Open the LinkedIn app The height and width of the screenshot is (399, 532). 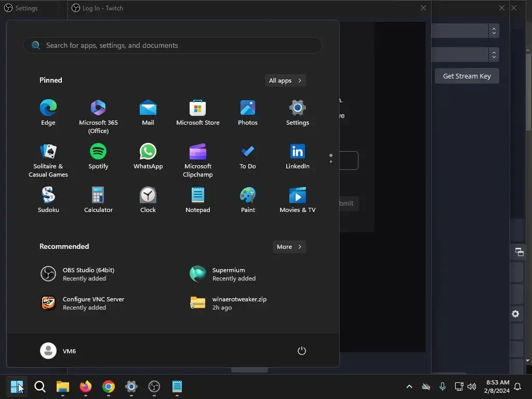click(298, 156)
